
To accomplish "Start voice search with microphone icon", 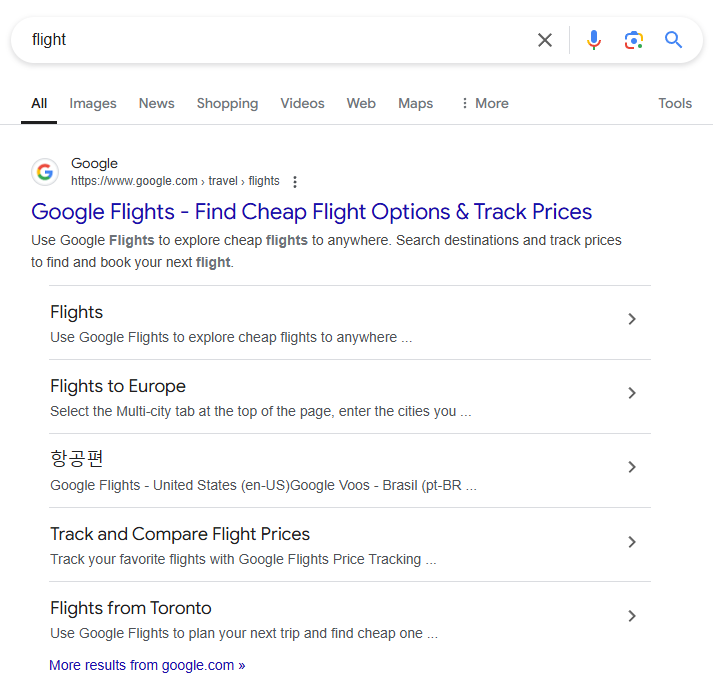I will click(x=594, y=40).
